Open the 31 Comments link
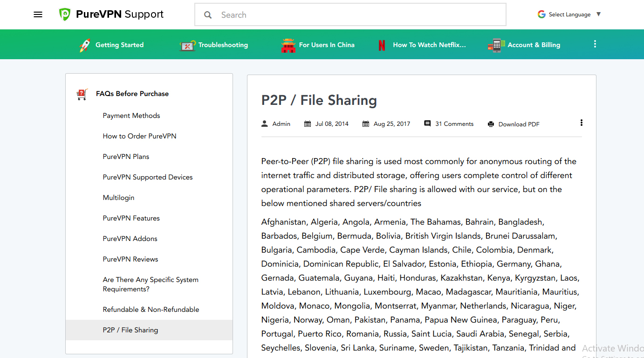The image size is (644, 358). (454, 124)
